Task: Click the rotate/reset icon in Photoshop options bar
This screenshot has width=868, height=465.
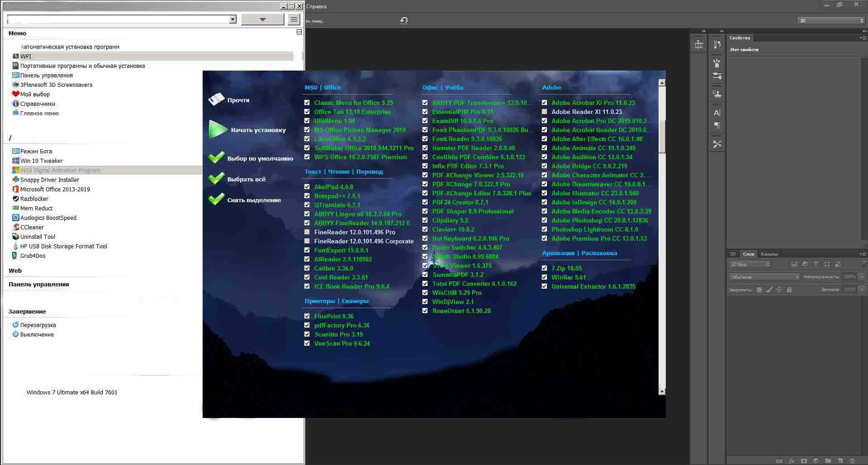Action: click(x=404, y=20)
